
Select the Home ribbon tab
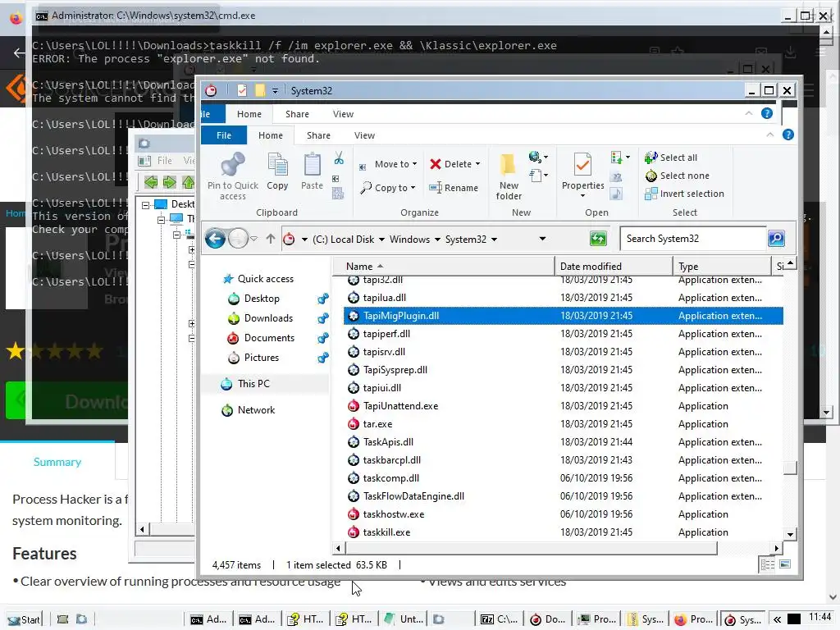pos(271,135)
